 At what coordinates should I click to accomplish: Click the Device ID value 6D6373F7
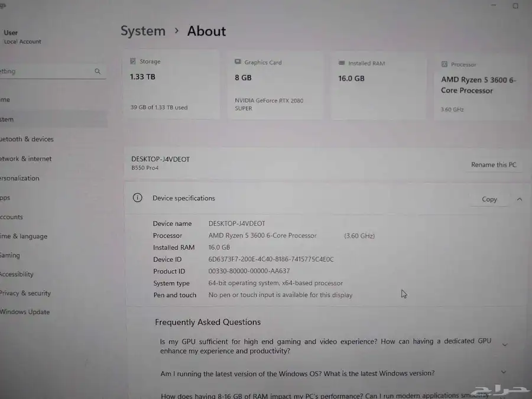[x=271, y=259]
